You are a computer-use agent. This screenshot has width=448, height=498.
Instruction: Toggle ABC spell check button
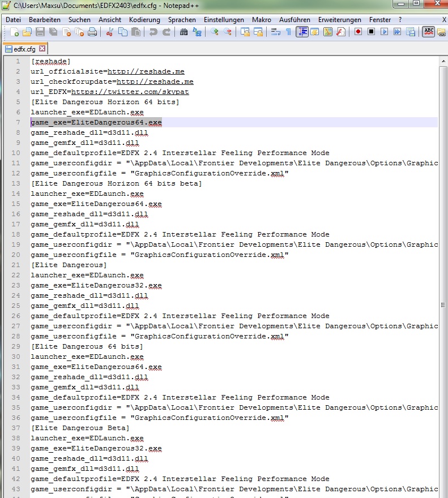[x=428, y=32]
